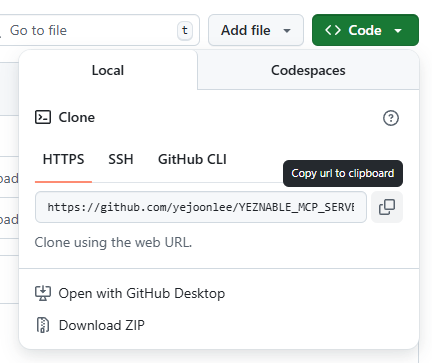Viewport: 432px width, 363px height.
Task: Focus the Go to file search field
Action: pos(99,30)
